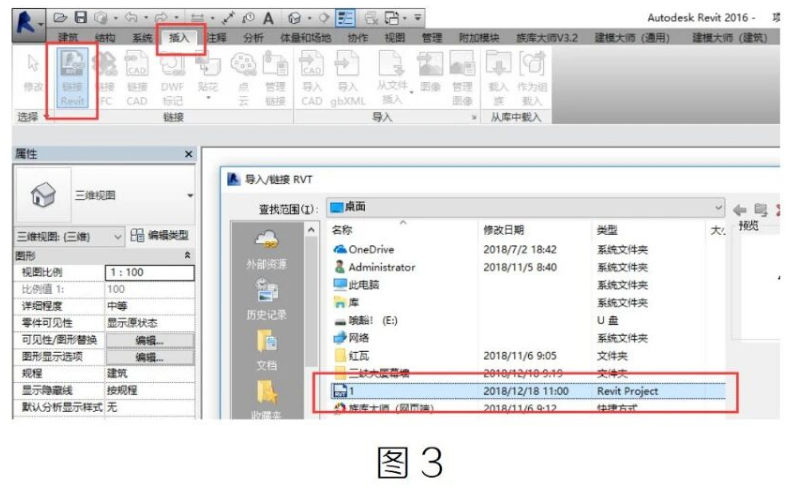
Task: Open the 管理 ribbon tab
Action: (432, 38)
